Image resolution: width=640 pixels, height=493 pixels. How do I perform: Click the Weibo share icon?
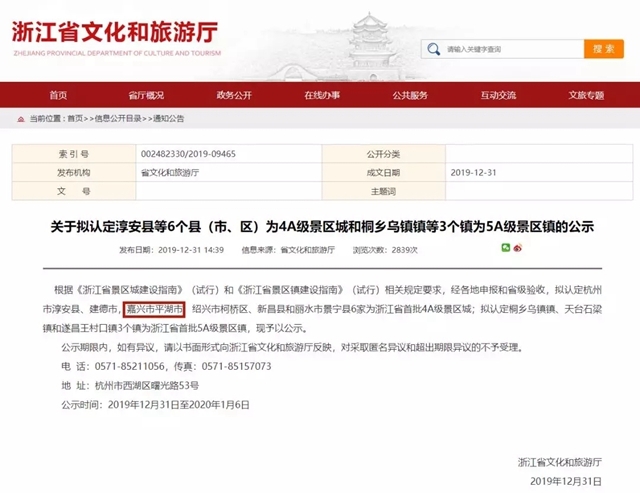[x=518, y=249]
